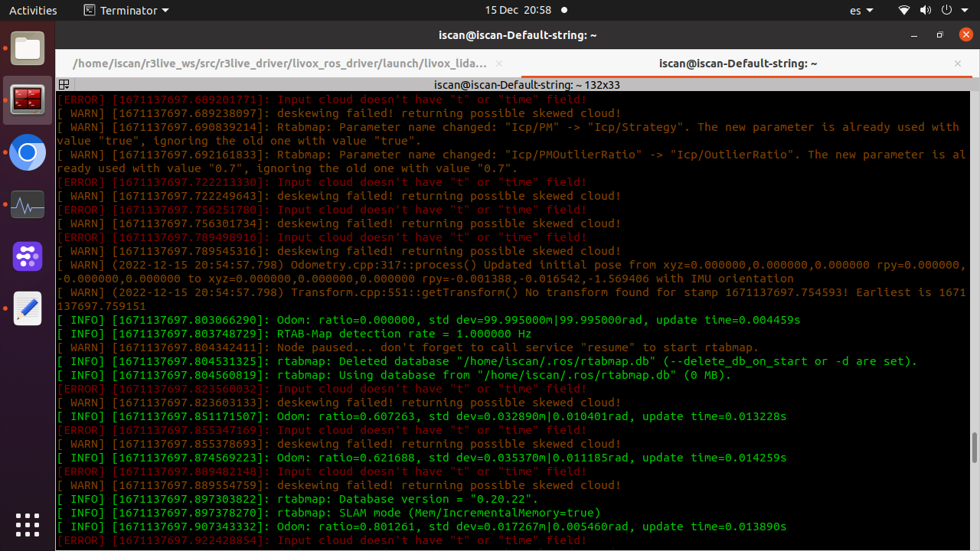Viewport: 980px width, 551px height.
Task: Click the power icon in the top bar
Action: click(x=946, y=11)
